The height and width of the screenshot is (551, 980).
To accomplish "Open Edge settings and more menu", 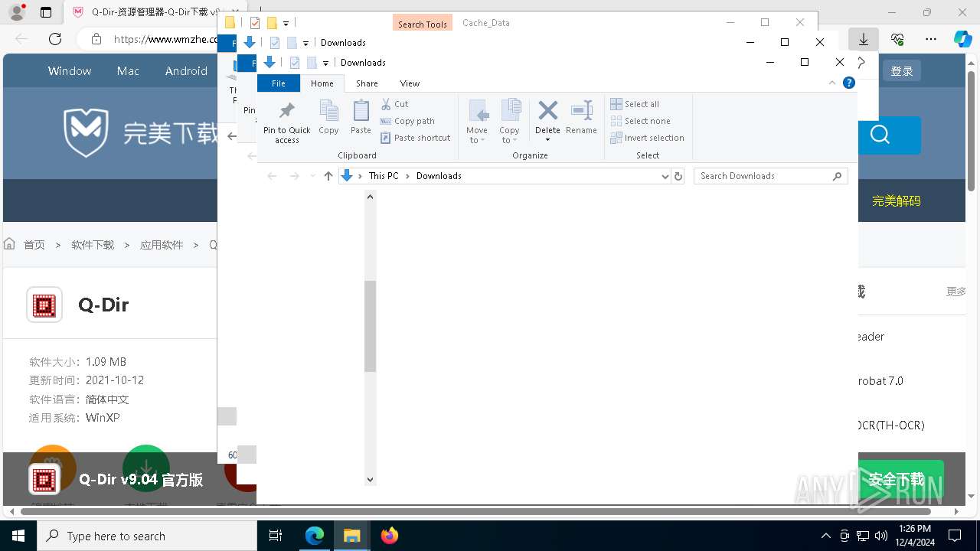I will (931, 39).
